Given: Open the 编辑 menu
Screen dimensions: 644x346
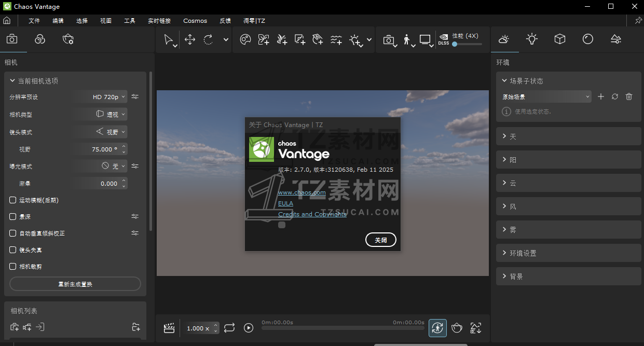Looking at the screenshot, I should [x=58, y=21].
